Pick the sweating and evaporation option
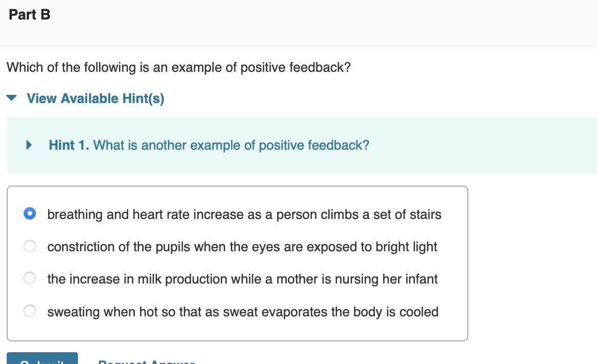 [x=29, y=311]
